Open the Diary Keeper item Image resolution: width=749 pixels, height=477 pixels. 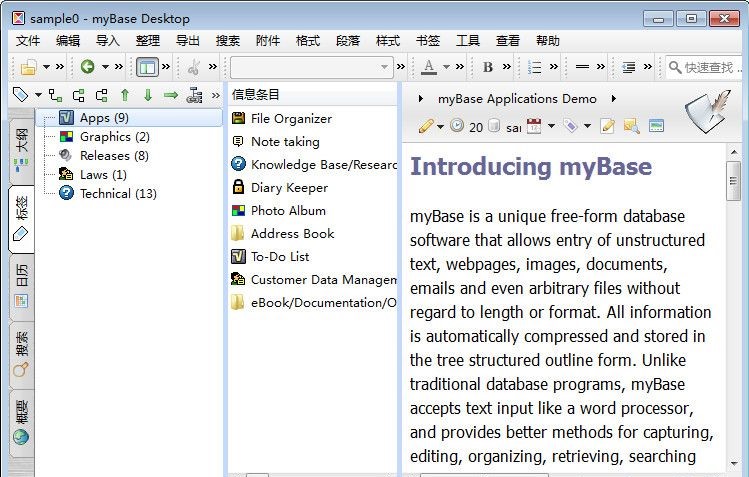pos(289,188)
